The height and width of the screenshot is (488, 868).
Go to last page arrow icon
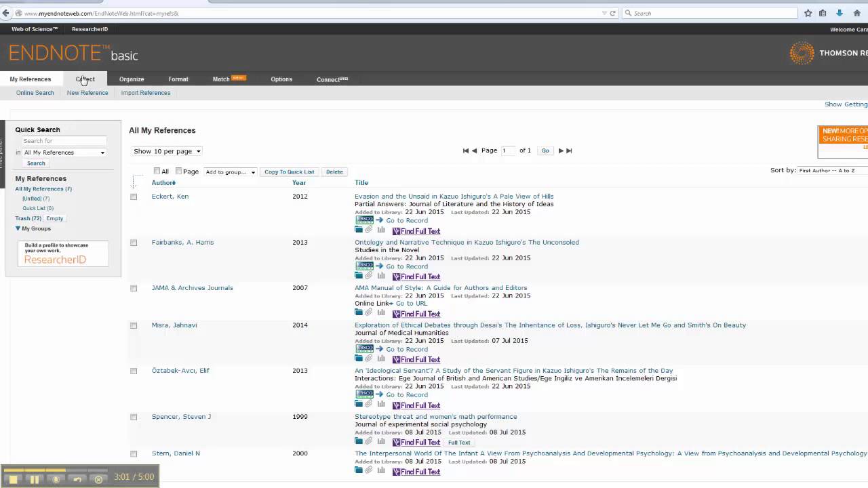pos(569,150)
